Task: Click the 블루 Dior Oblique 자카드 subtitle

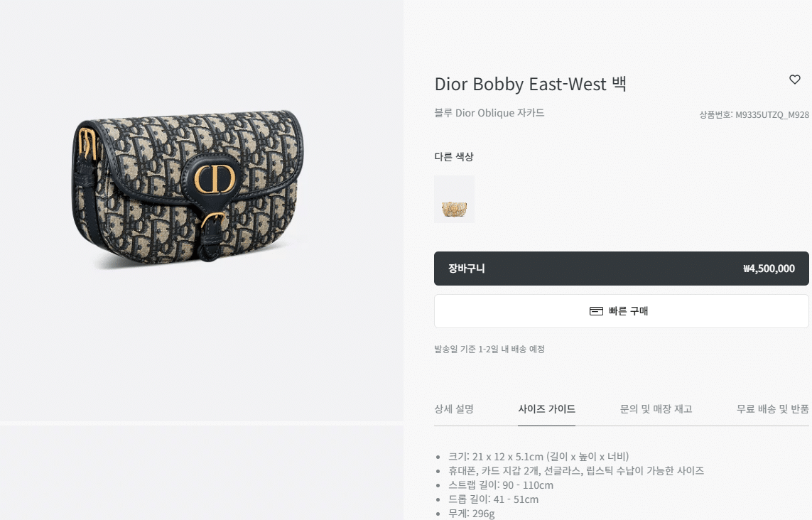Action: [489, 113]
